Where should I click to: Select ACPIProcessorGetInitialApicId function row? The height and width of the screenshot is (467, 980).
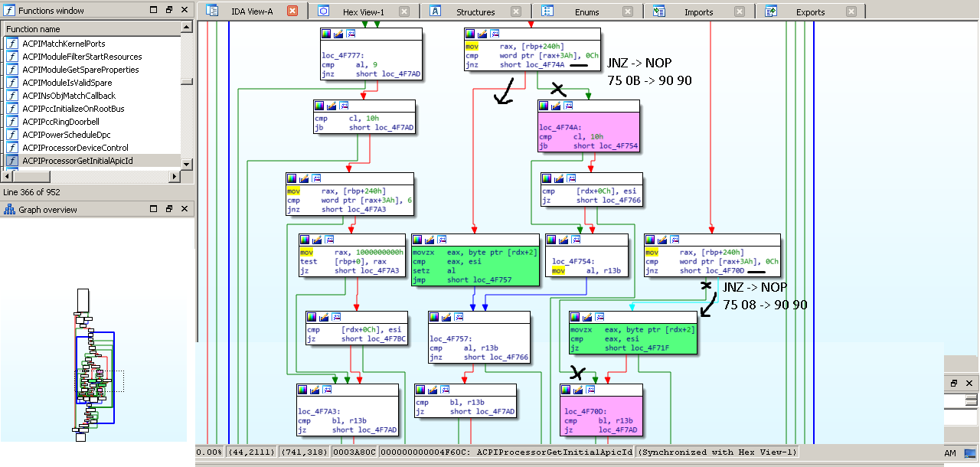92,161
